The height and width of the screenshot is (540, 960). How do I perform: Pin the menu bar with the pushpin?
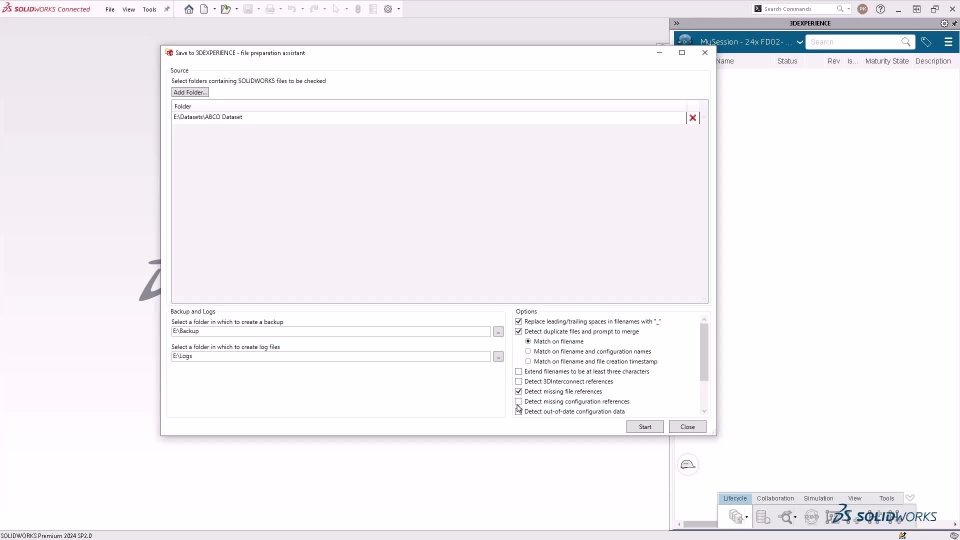(167, 9)
